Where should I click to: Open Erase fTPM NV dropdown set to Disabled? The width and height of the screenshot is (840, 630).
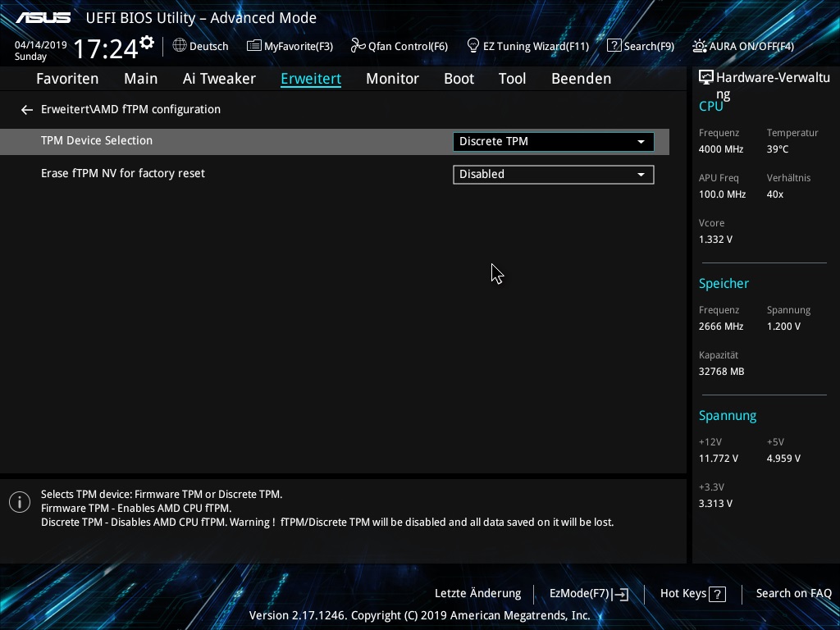(554, 175)
